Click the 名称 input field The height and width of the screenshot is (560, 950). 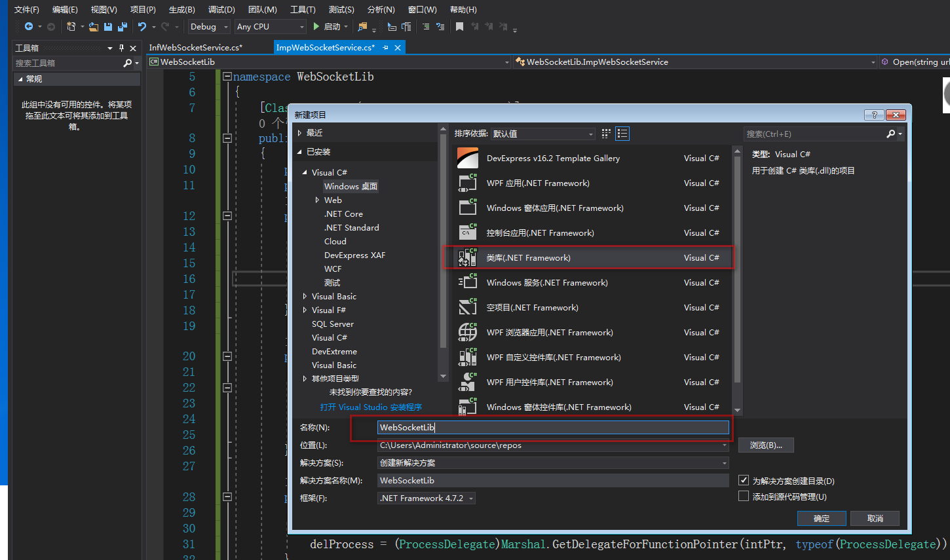(553, 428)
